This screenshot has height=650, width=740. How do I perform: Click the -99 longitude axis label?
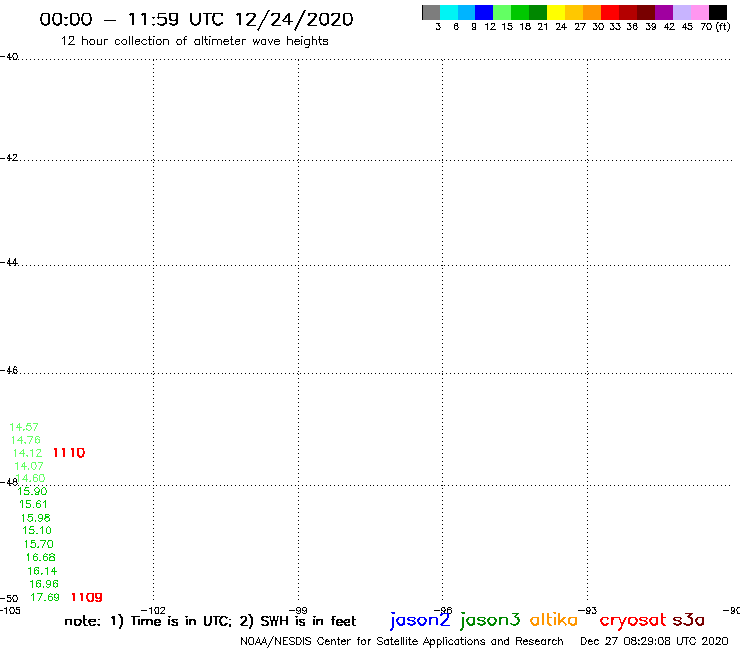[298, 610]
